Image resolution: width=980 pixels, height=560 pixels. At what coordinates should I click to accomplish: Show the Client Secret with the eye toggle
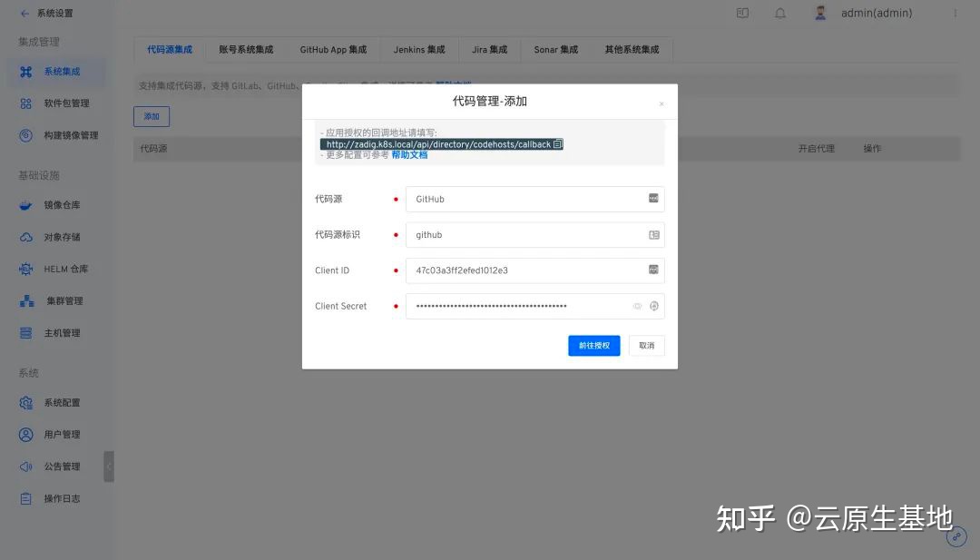tap(637, 306)
